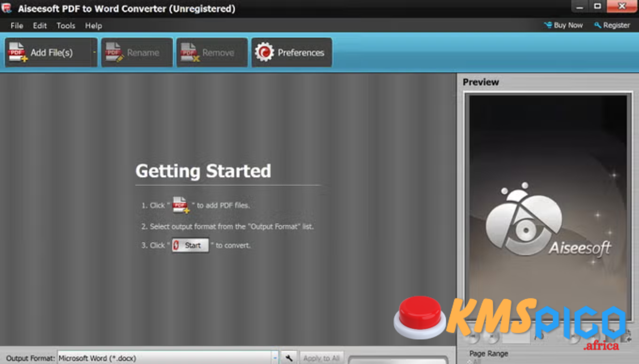639x364 pixels.
Task: Click the PDF add icon in step 1
Action: click(x=181, y=205)
